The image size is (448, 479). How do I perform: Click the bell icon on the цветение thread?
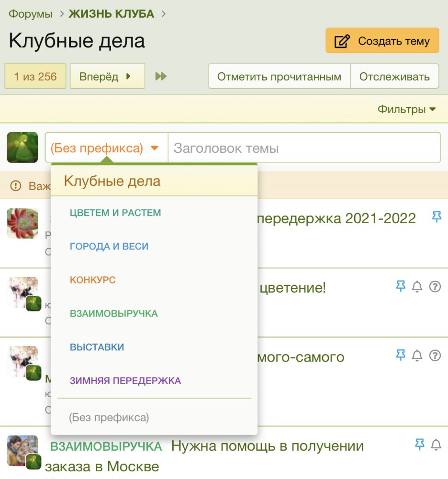417,287
